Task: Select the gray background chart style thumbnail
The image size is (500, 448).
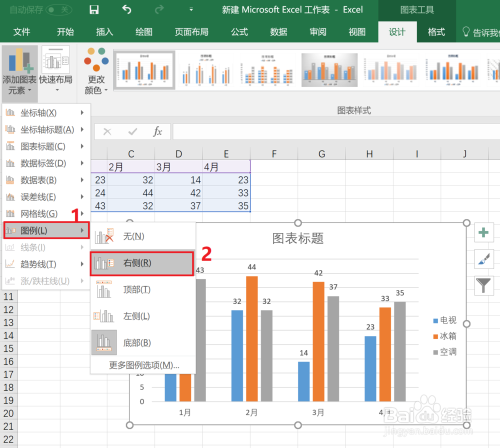Action: (x=329, y=70)
